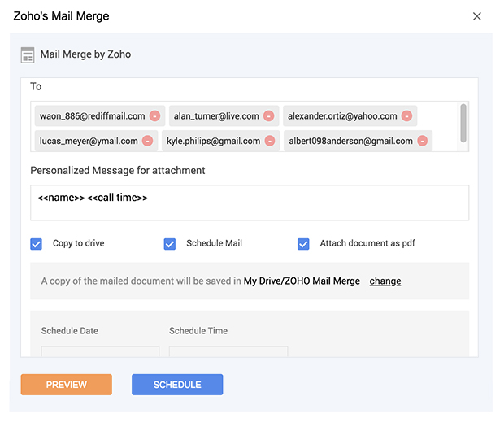Click the alan_turner@live.com recipient chip text
This screenshot has height=427, width=504.
pyautogui.click(x=216, y=116)
